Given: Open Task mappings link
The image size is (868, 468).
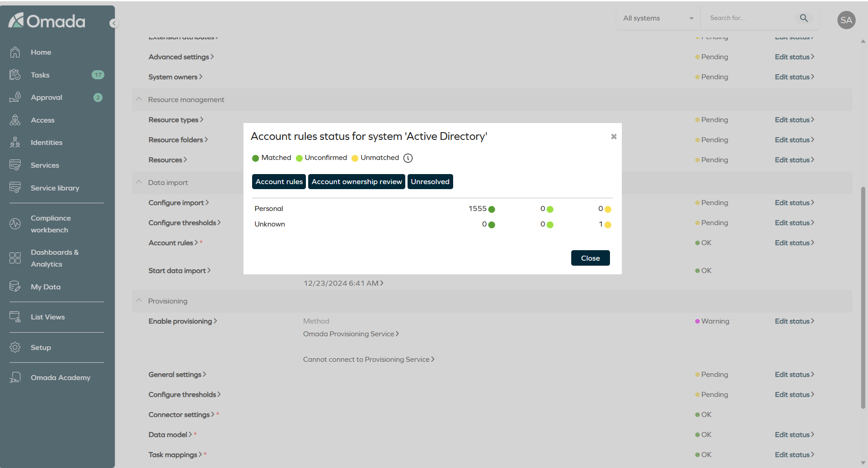Looking at the screenshot, I should click(175, 455).
